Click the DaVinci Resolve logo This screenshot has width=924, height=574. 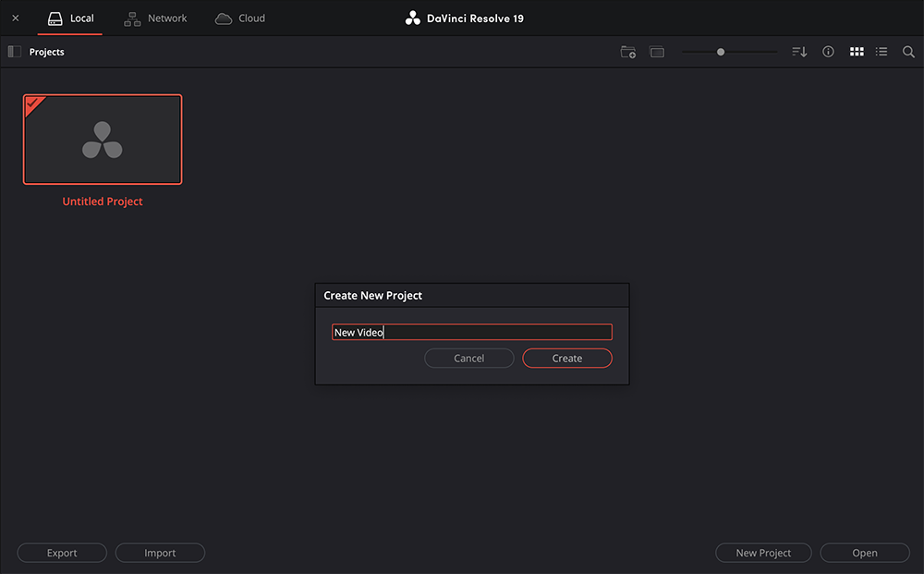412,17
